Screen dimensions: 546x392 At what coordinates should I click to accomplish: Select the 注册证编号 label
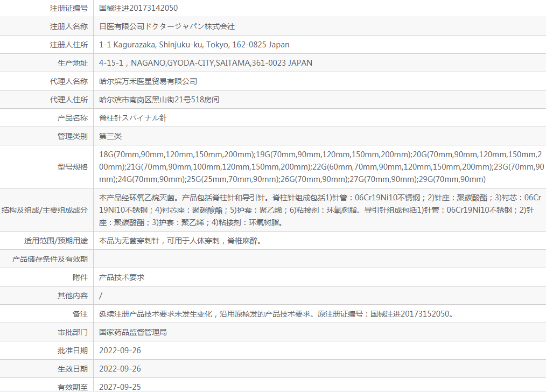point(69,8)
